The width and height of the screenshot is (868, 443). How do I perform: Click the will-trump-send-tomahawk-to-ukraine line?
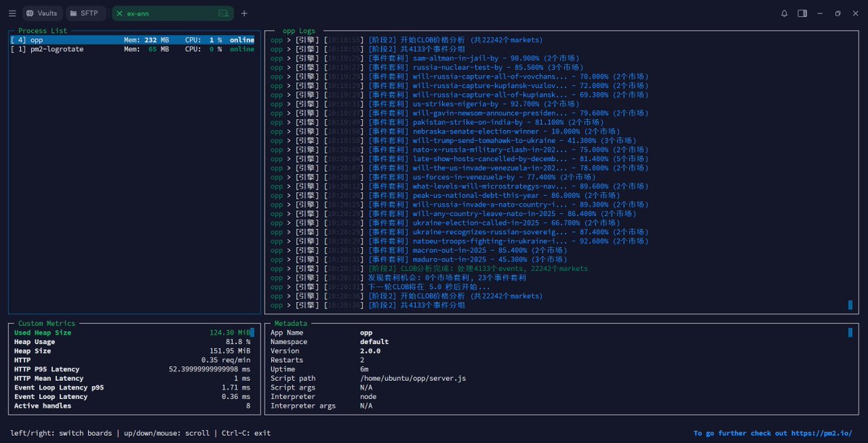454,141
